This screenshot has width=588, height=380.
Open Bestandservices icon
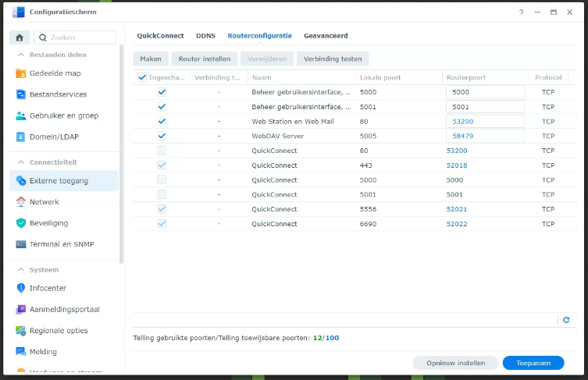tap(20, 94)
